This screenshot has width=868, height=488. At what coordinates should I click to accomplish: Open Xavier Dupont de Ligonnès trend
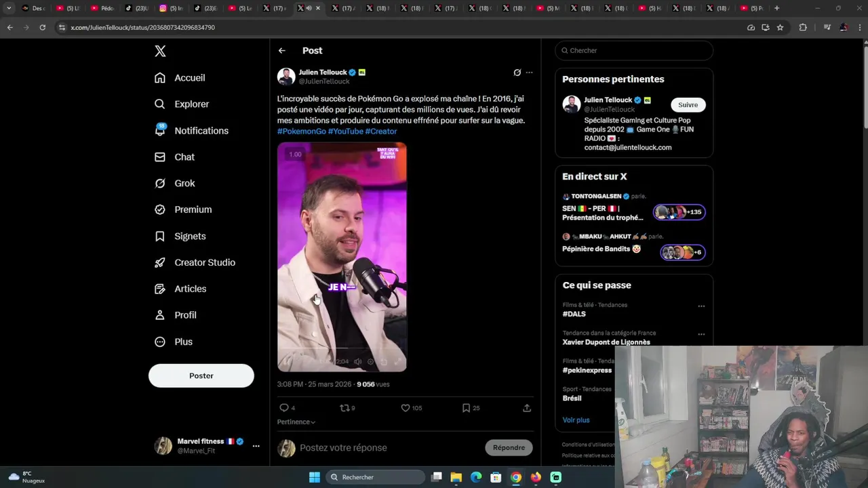point(606,342)
